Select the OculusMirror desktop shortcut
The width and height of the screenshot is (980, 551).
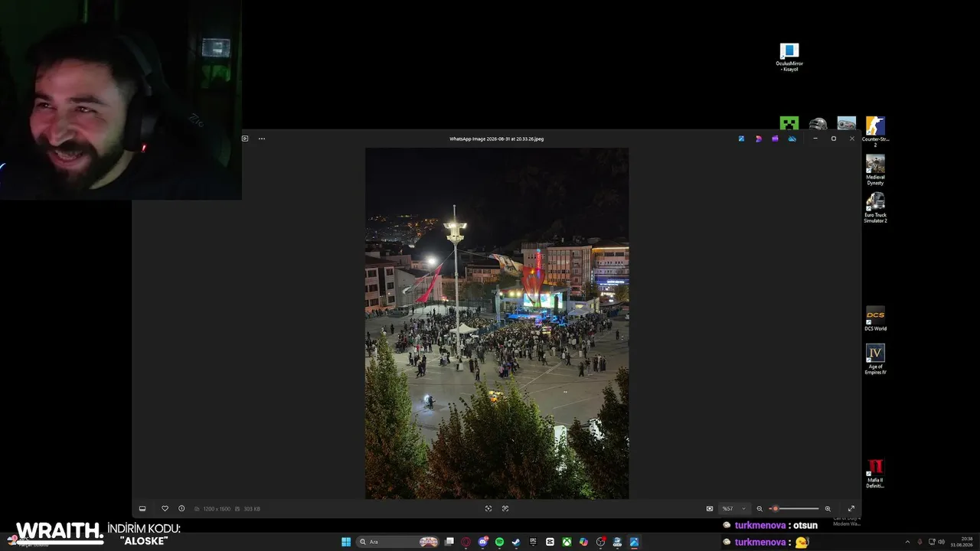(x=789, y=57)
